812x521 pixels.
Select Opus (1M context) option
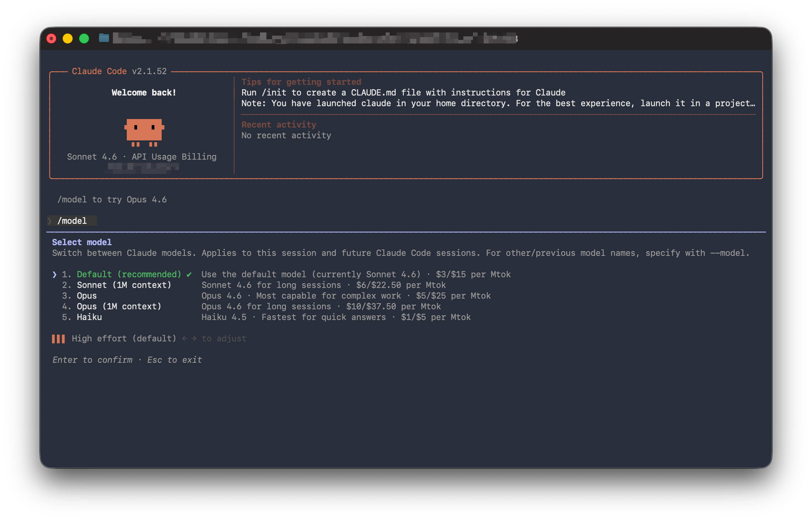(119, 306)
